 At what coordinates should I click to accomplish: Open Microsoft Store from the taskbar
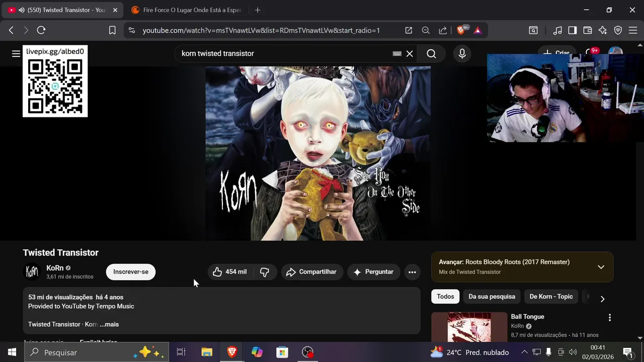282,352
